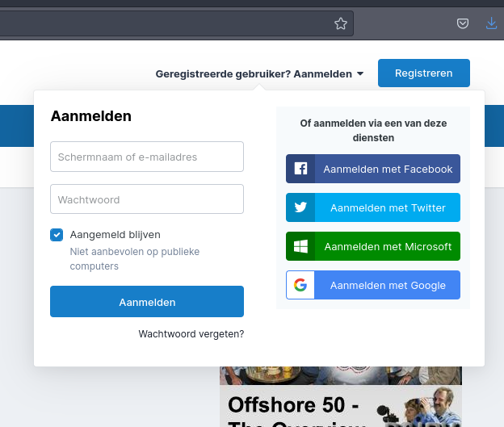This screenshot has width=504, height=427.
Task: Click the Facebook logo icon
Action: 300,169
